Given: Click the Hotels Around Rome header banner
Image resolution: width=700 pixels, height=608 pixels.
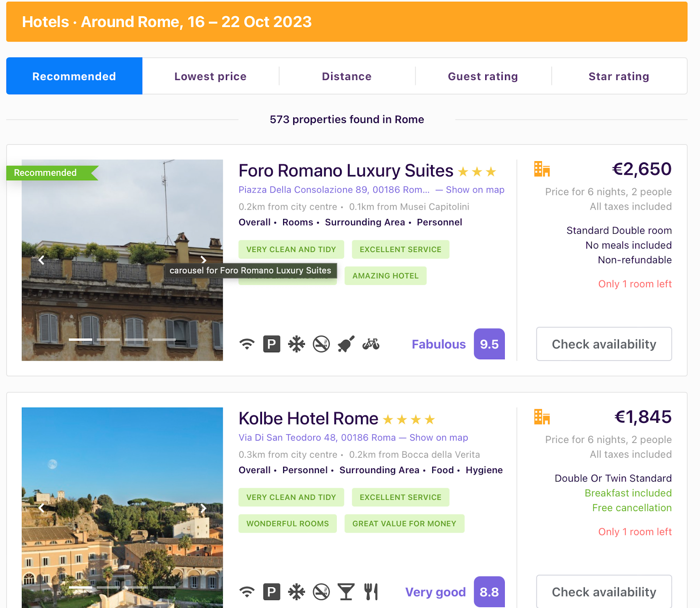Looking at the screenshot, I should (347, 22).
